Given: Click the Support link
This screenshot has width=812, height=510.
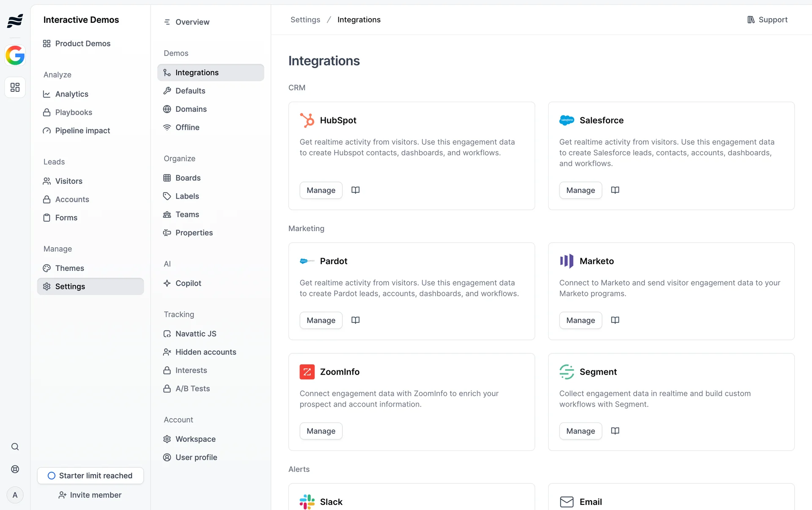Looking at the screenshot, I should tap(767, 20).
